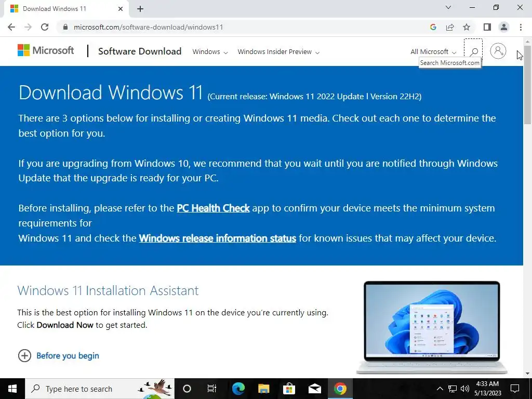Reload the page with refresh icon
Image resolution: width=532 pixels, height=399 pixels.
pos(45,27)
